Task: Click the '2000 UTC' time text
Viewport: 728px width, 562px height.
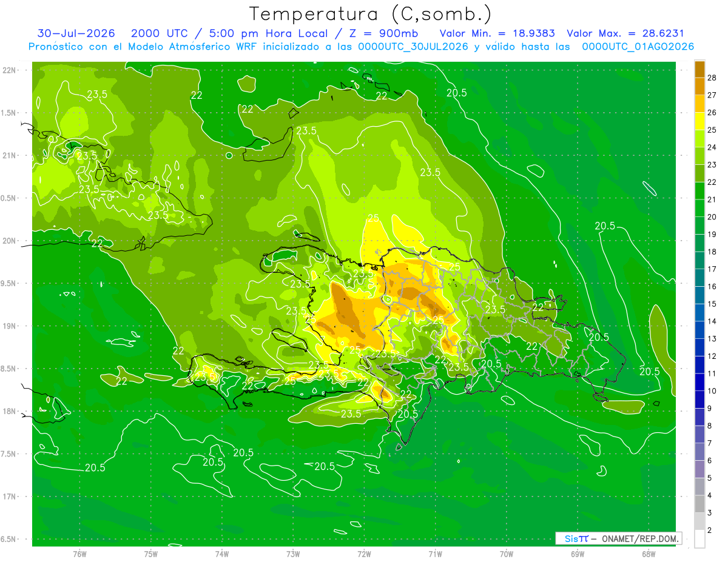Action: (x=160, y=33)
